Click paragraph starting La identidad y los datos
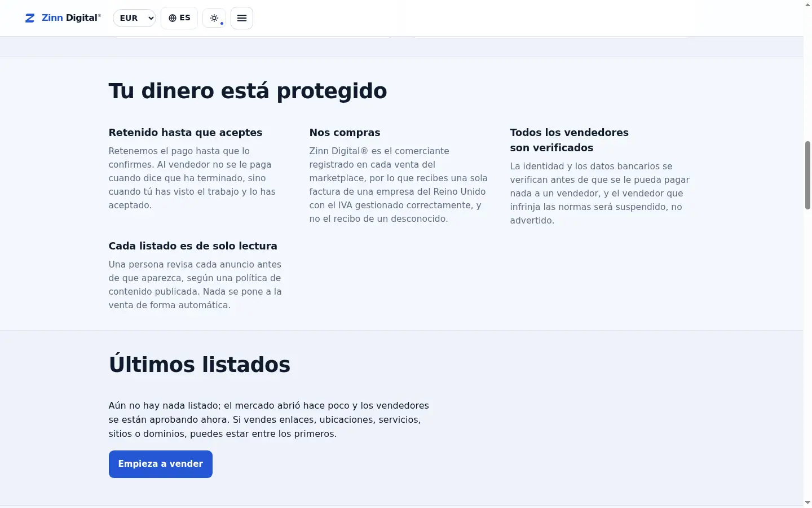 600,194
